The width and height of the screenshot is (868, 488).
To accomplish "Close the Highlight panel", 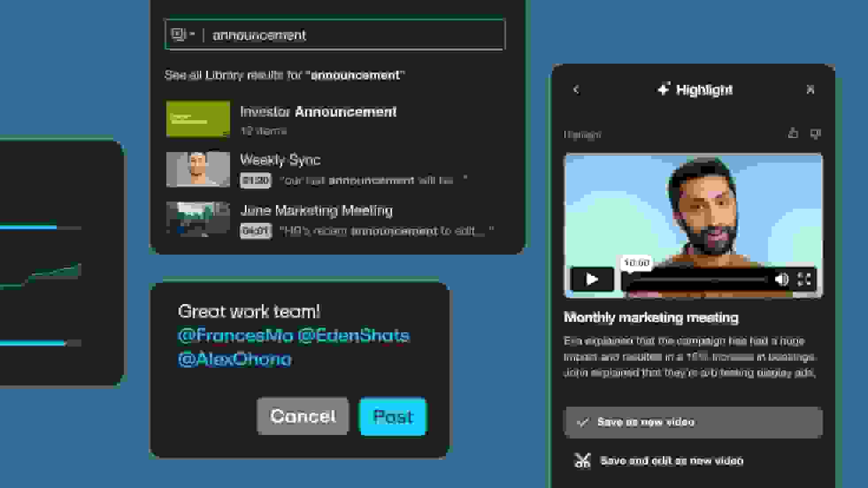I will click(810, 90).
